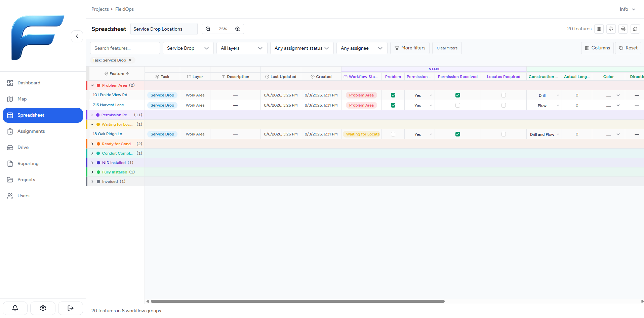Open 18 Oak Ridge Ln feature
The width and height of the screenshot is (644, 318).
107,134
